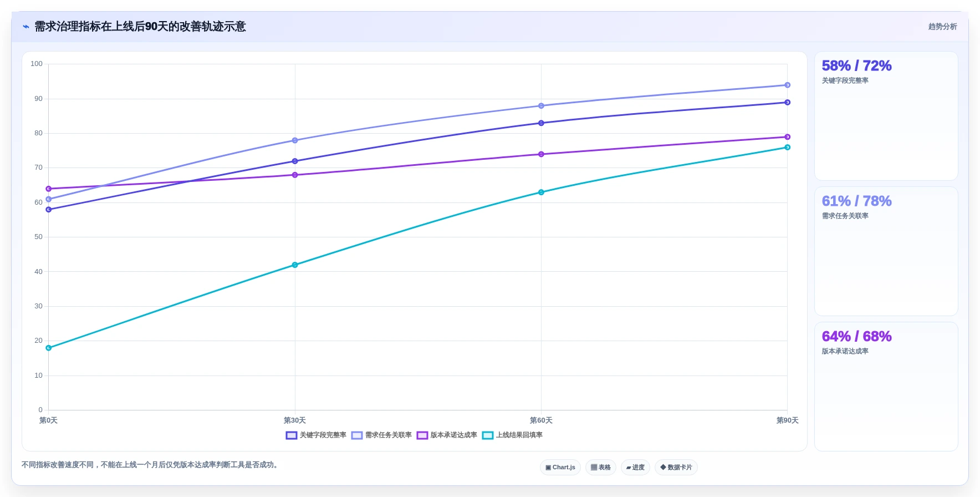Image resolution: width=980 pixels, height=497 pixels.
Task: Click the 上线结果回填率 data point at 第30天
Action: click(x=295, y=265)
